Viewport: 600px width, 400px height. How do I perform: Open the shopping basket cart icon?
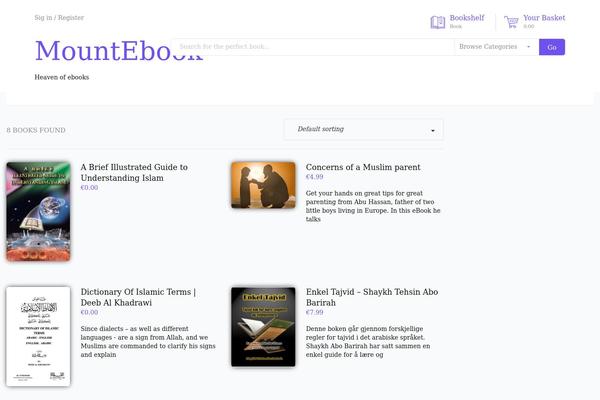[x=511, y=22]
